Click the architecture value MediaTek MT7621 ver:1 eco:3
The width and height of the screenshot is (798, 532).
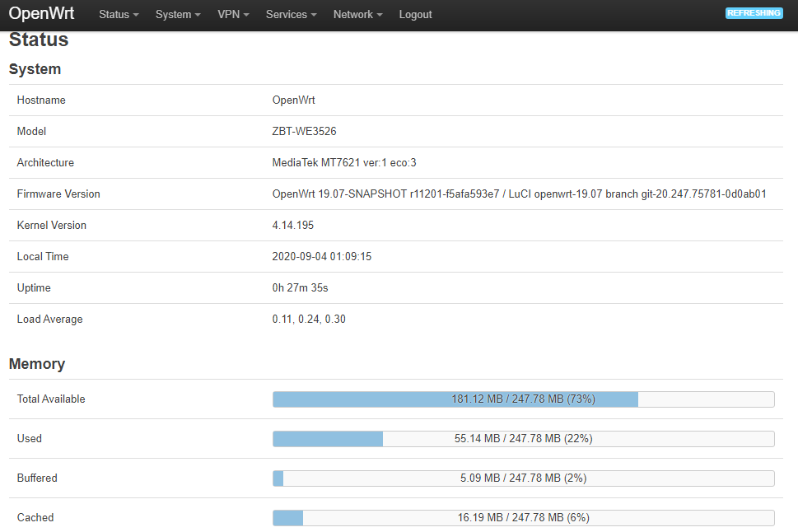point(344,163)
